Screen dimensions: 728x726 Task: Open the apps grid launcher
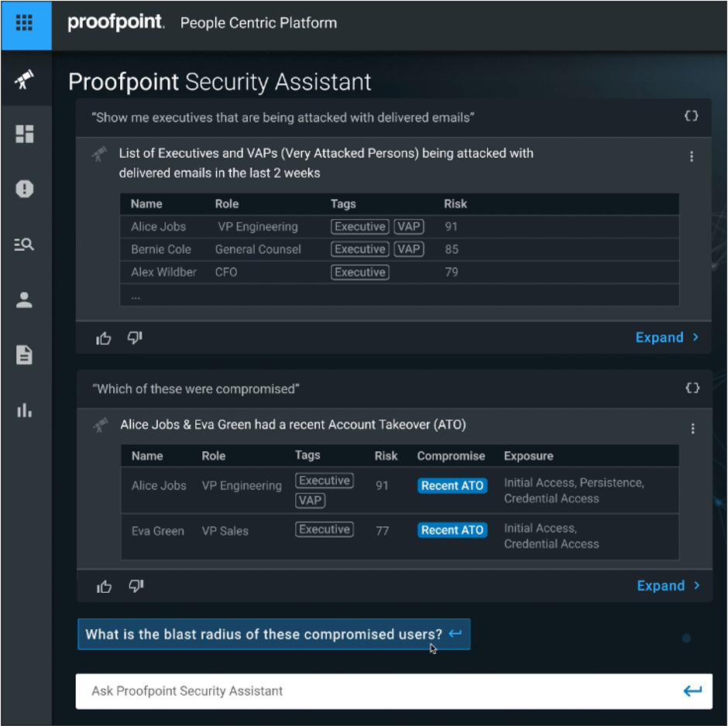(x=24, y=22)
